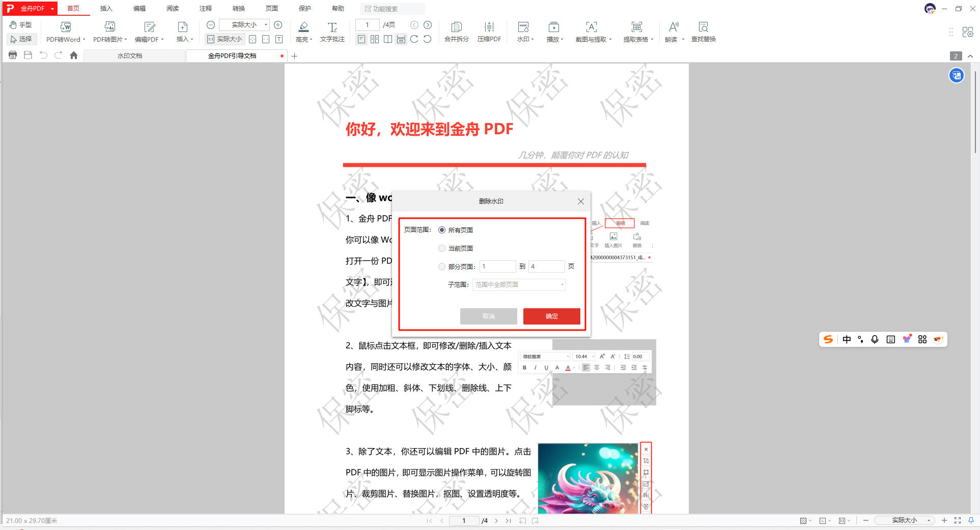This screenshot has width=980, height=530.
Task: Toggle fit page view icon
Action: pyautogui.click(x=253, y=39)
